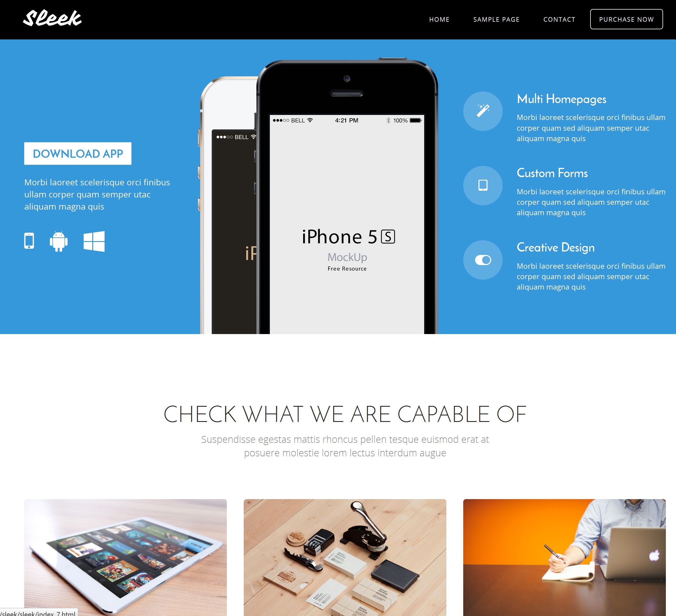Image resolution: width=676 pixels, height=616 pixels.
Task: Click the DOWNLOAD APP button
Action: click(x=78, y=154)
